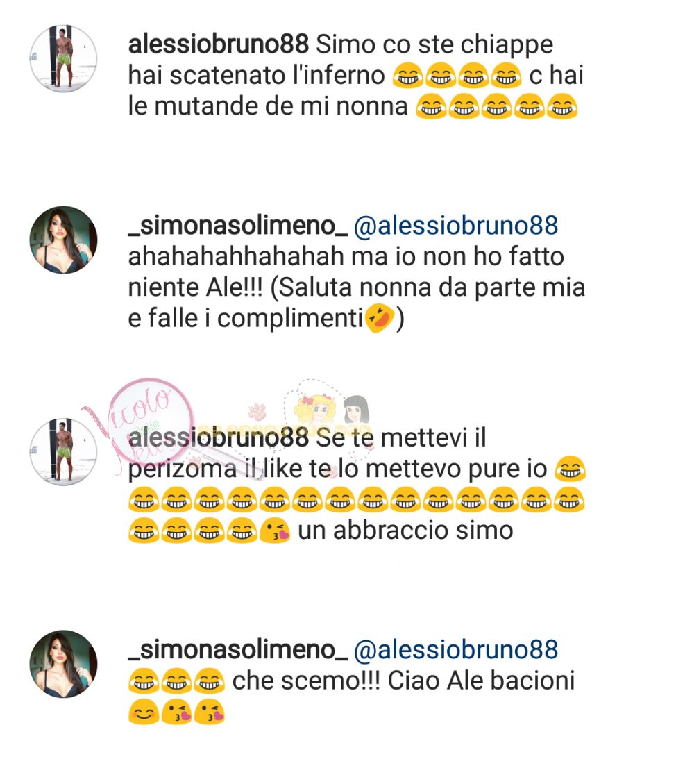Click username alessiobruno88 before "Simo co ste chiappe"
This screenshot has width=676, height=784.
click(x=219, y=44)
